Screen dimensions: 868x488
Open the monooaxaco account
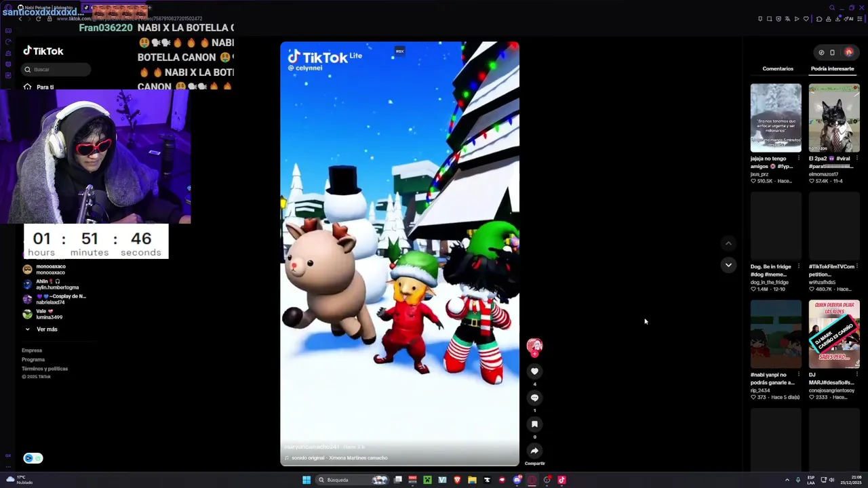point(45,269)
